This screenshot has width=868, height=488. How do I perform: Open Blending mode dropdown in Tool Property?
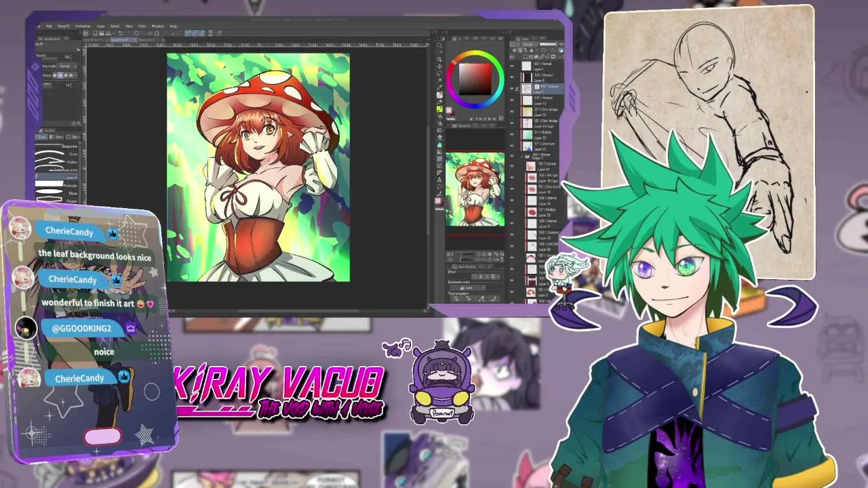tap(66, 66)
